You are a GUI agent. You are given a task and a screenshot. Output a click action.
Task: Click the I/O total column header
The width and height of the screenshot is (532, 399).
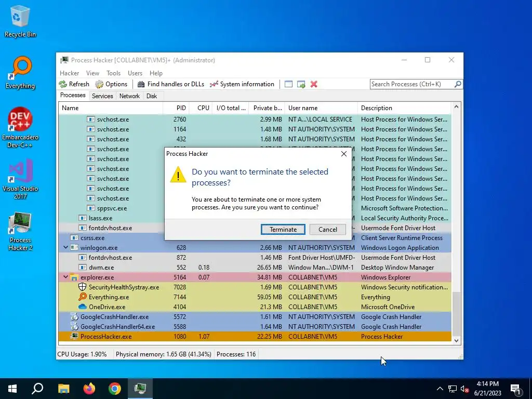231,108
